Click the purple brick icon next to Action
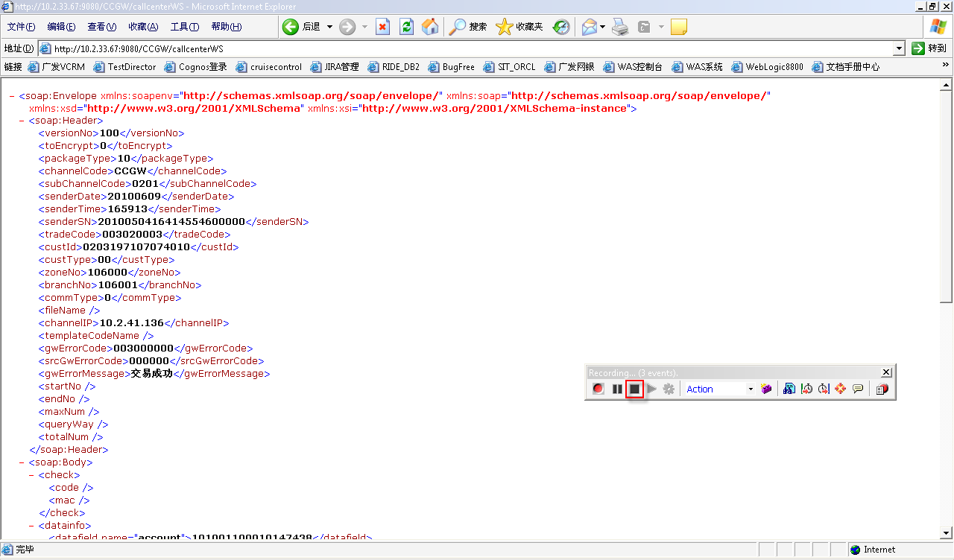Image resolution: width=954 pixels, height=560 pixels. (x=766, y=389)
